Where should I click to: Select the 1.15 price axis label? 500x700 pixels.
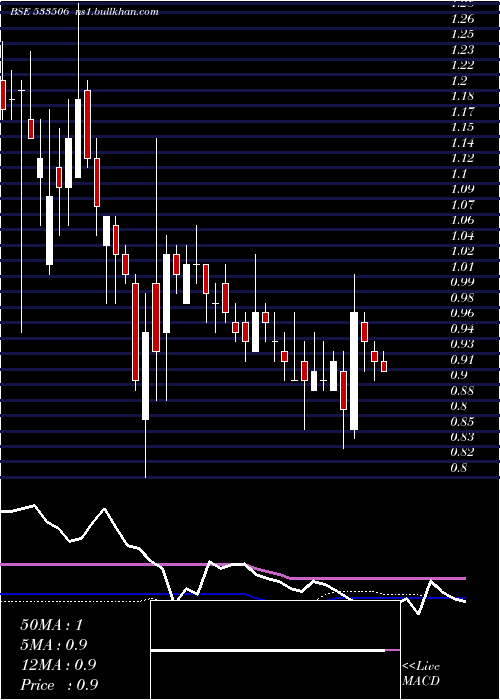[462, 127]
